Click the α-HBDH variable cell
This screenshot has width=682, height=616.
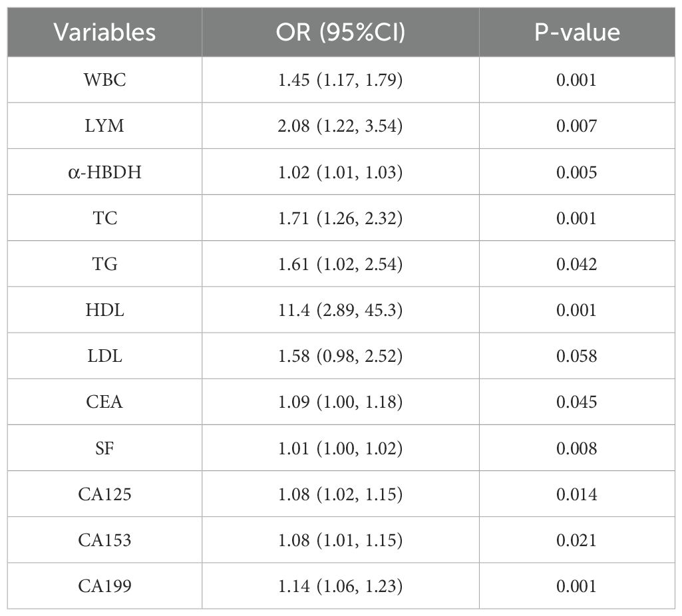click(x=105, y=172)
